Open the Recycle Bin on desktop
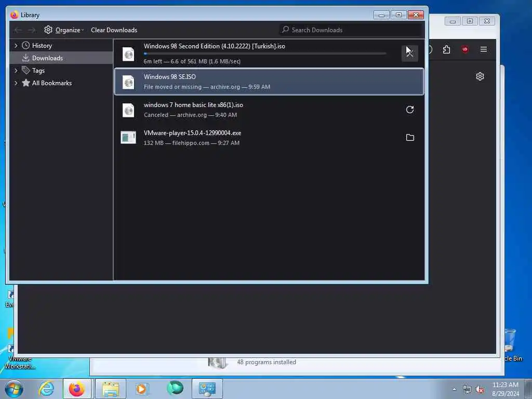 click(x=511, y=345)
